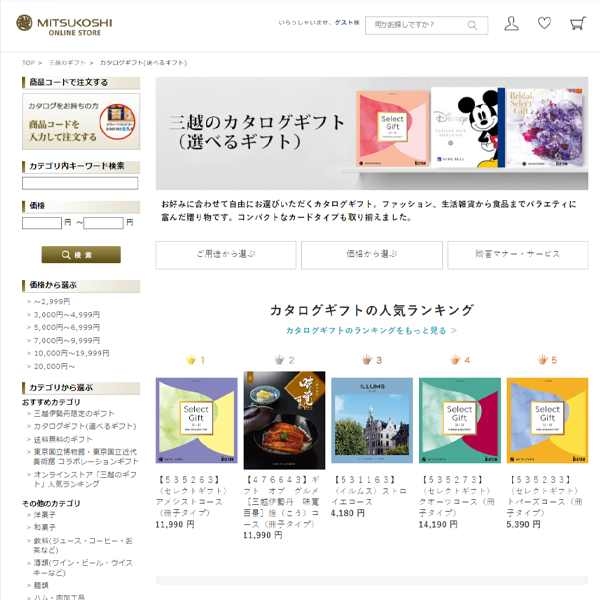600x600 pixels.
Task: Open the 飲料(ジュース・コーヒー・お茶など) category
Action: tap(83, 545)
